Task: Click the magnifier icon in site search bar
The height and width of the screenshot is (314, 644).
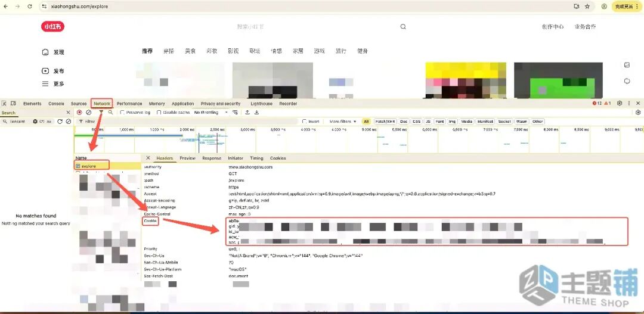Action: 403,27
